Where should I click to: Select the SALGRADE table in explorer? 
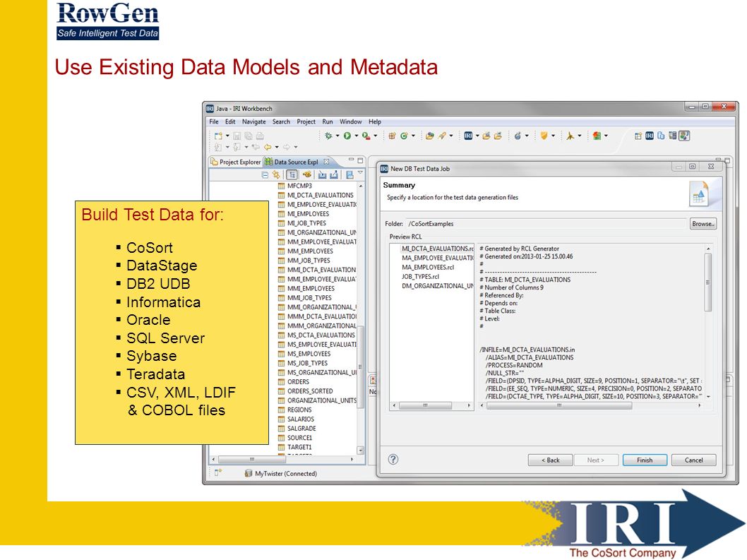click(x=301, y=429)
